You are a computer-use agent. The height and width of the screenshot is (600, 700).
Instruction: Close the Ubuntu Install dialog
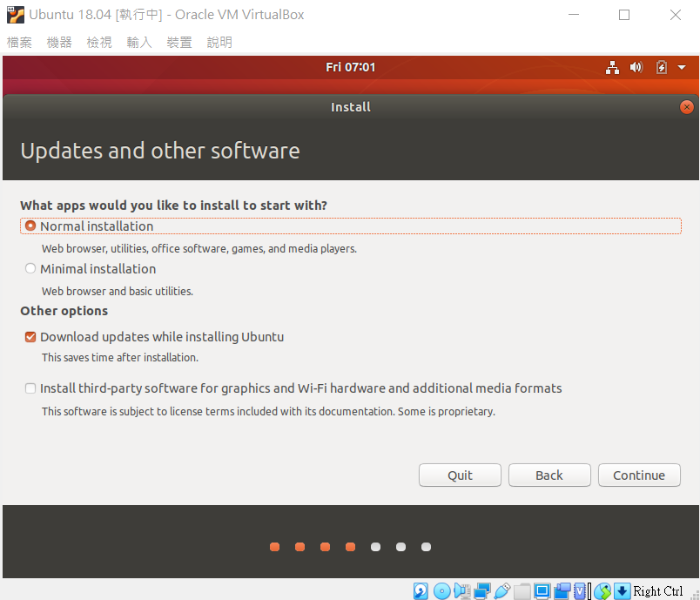tap(686, 107)
